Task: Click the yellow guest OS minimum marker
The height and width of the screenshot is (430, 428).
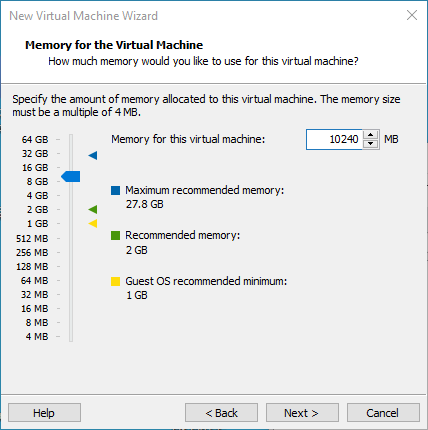Action: (x=93, y=223)
